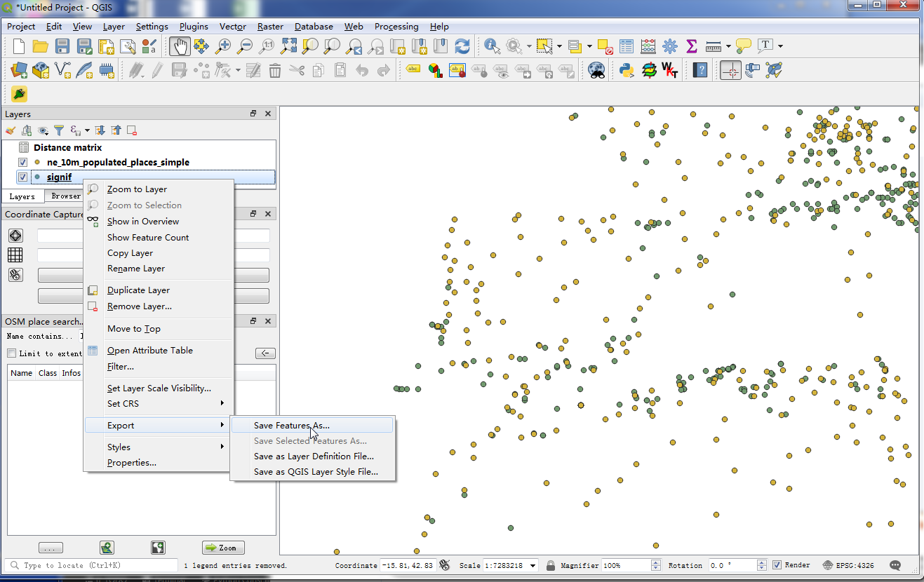Click the back arrow button in OSM panel
This screenshot has width=924, height=582.
click(x=265, y=353)
